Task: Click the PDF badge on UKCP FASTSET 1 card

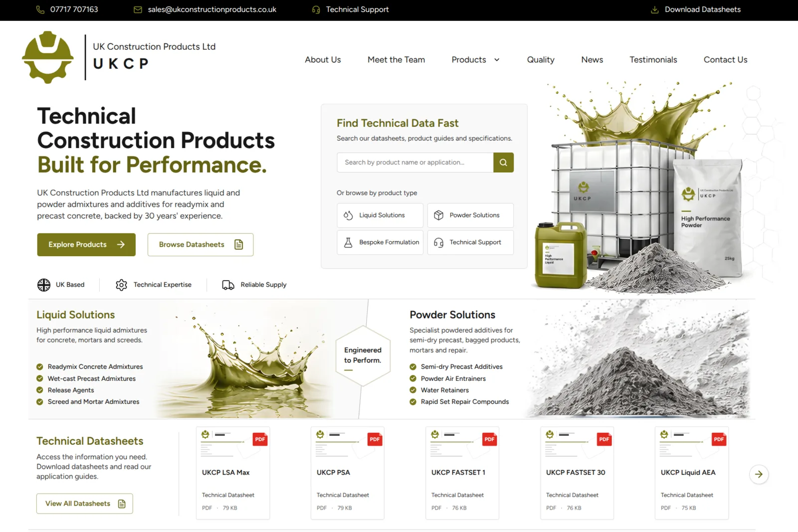Action: pos(489,439)
